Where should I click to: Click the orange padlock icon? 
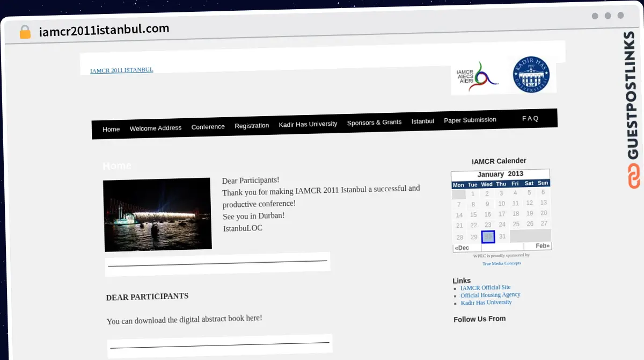pyautogui.click(x=25, y=32)
